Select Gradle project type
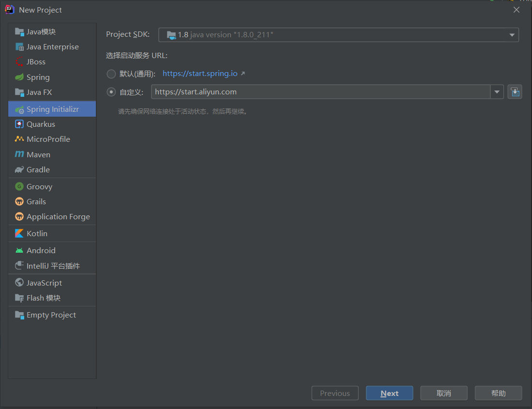Viewport: 532px width, 409px height. pos(52,169)
